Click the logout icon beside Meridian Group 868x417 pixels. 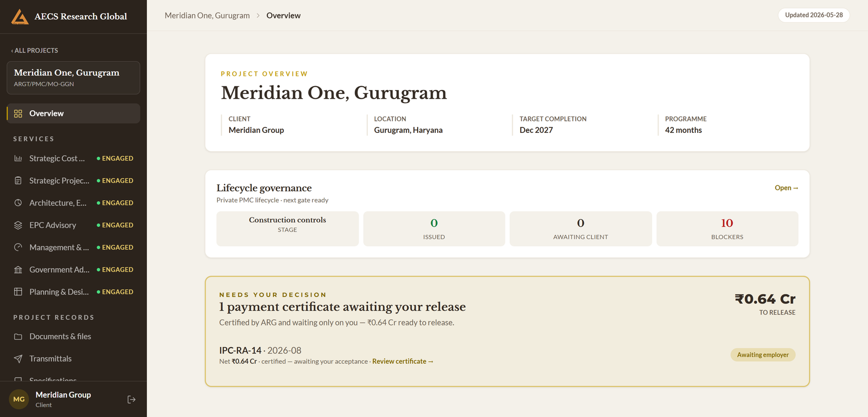[x=131, y=400]
